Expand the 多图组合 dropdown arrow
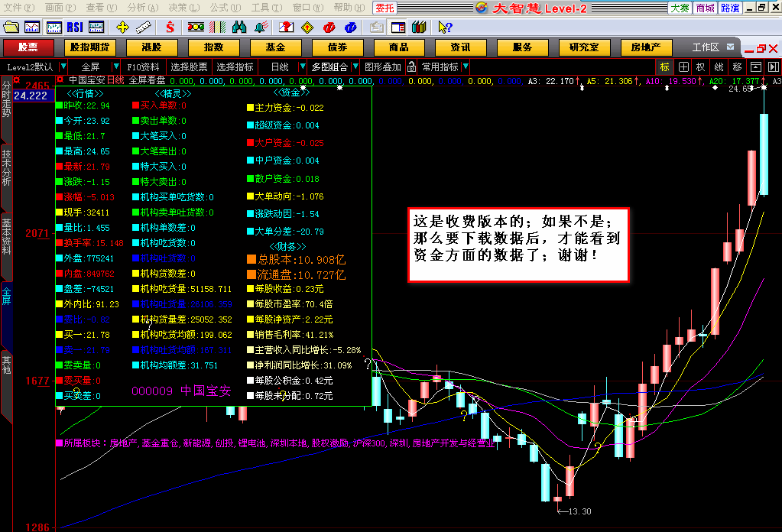The width and height of the screenshot is (782, 532). (355, 66)
